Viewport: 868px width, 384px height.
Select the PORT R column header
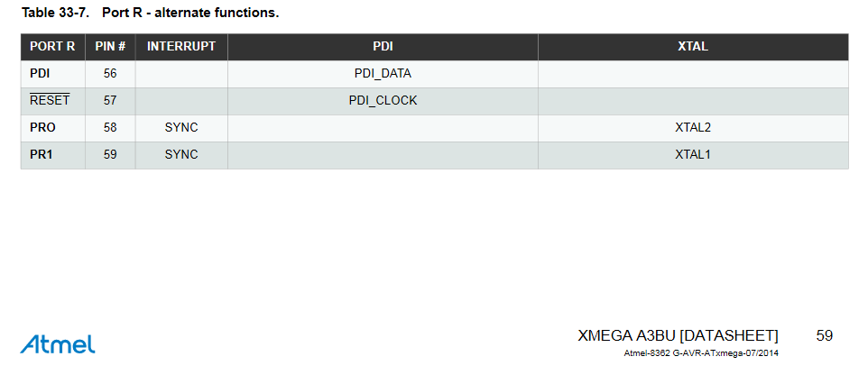pyautogui.click(x=52, y=47)
